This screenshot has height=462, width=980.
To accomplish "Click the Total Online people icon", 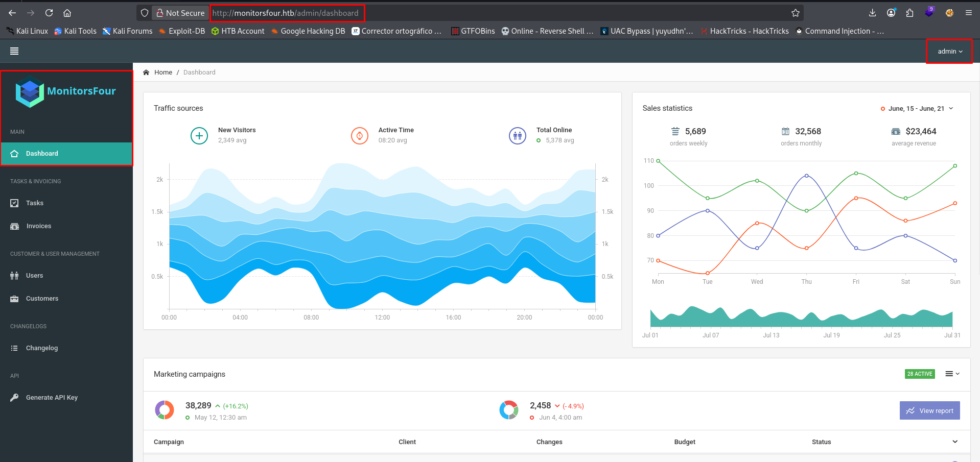I will pyautogui.click(x=517, y=136).
